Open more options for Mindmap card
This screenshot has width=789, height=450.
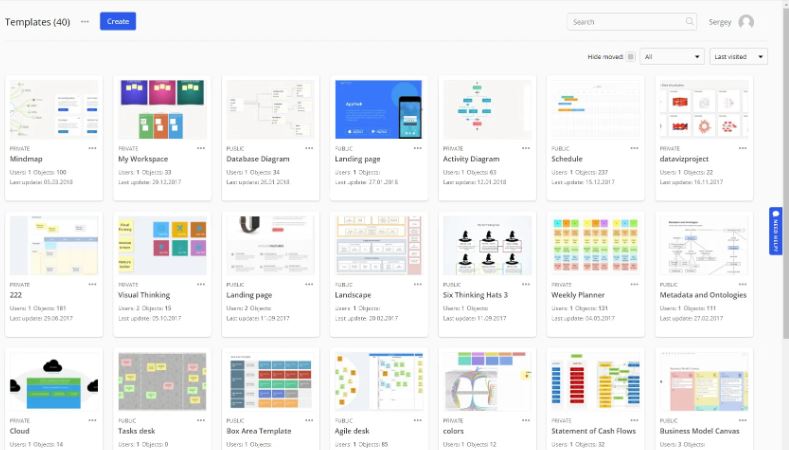[92, 148]
